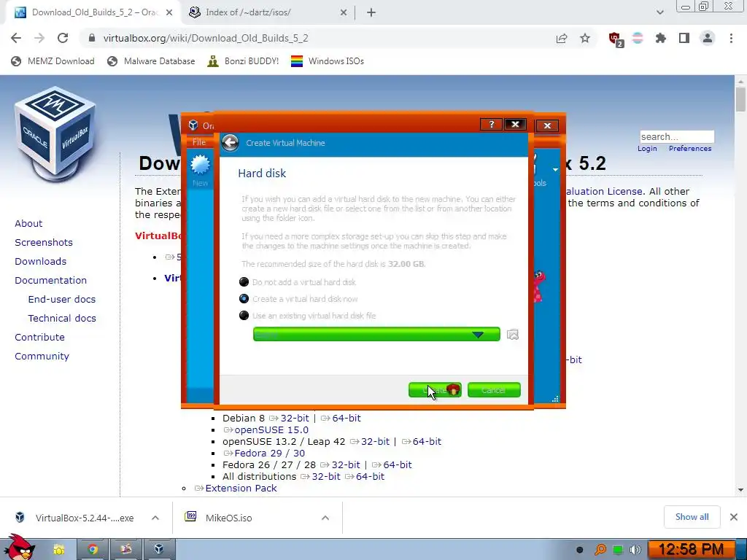Bookmark this page with the star icon
747x560 pixels.
coord(585,38)
